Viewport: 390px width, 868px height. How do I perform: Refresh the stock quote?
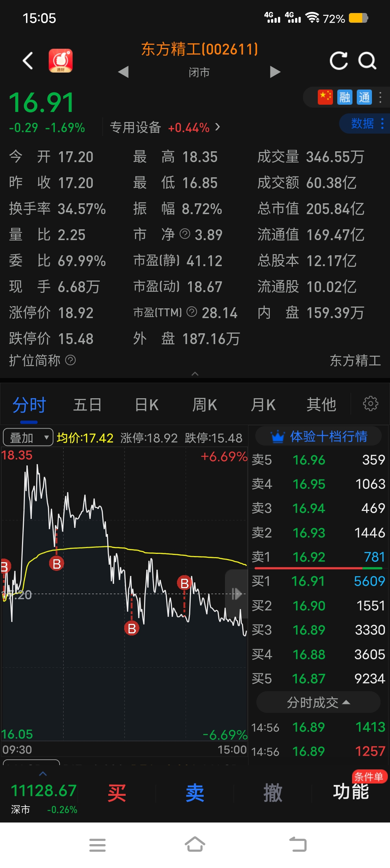pos(339,60)
